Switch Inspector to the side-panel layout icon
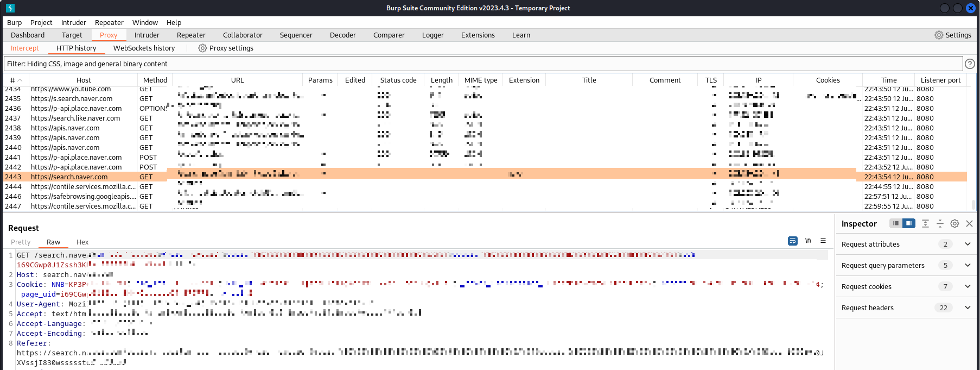Viewport: 980px width, 370px height. [909, 223]
